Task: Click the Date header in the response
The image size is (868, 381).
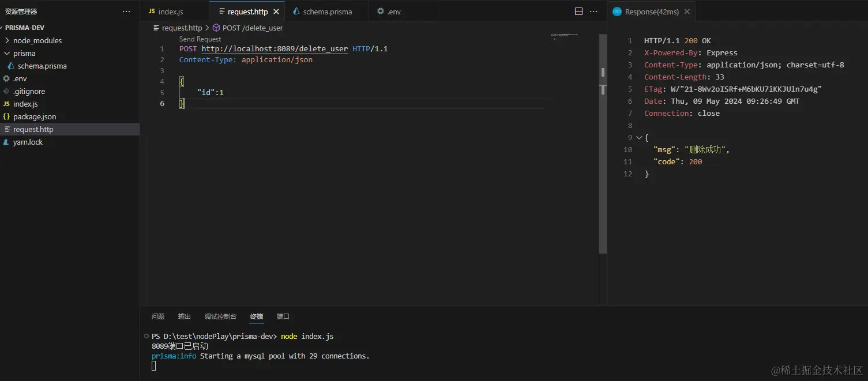Action: [x=722, y=101]
